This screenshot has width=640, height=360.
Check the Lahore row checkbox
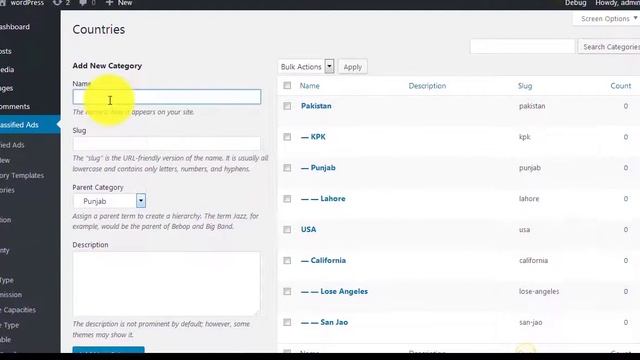pyautogui.click(x=287, y=199)
